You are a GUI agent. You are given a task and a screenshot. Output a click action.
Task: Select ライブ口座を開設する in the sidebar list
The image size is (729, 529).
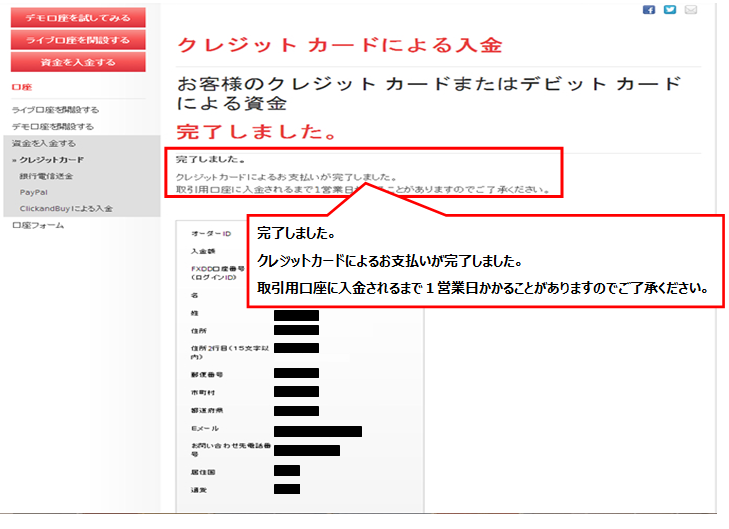pyautogui.click(x=55, y=110)
